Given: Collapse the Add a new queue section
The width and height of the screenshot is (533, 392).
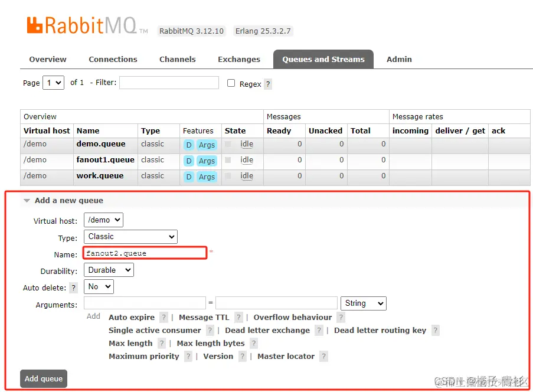Looking at the screenshot, I should point(27,201).
